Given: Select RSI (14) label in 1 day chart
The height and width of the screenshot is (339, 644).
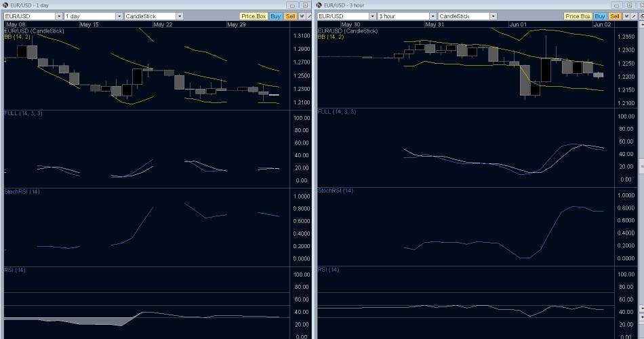Looking at the screenshot, I should [x=15, y=270].
